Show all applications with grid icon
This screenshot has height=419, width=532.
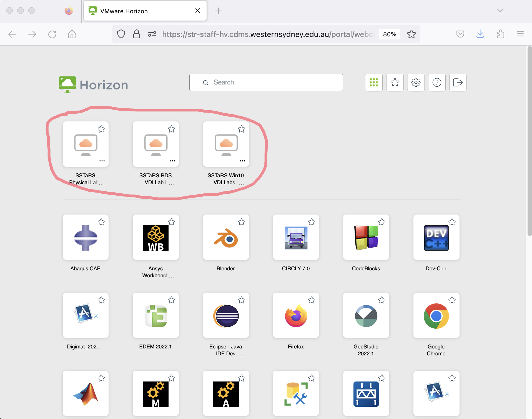coord(374,82)
